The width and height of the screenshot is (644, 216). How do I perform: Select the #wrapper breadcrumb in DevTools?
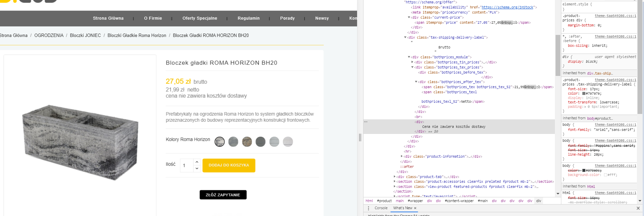[x=415, y=201]
